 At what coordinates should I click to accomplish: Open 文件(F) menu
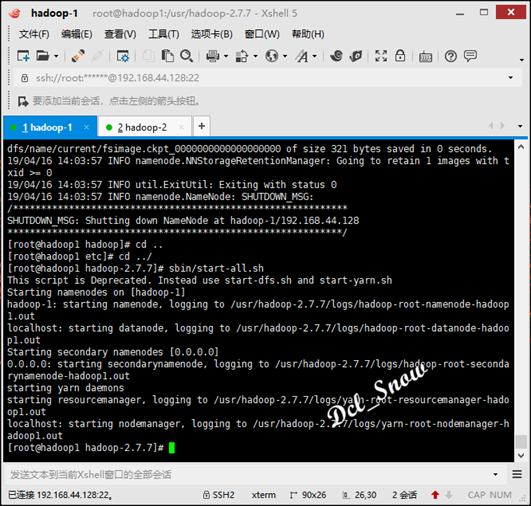point(34,34)
